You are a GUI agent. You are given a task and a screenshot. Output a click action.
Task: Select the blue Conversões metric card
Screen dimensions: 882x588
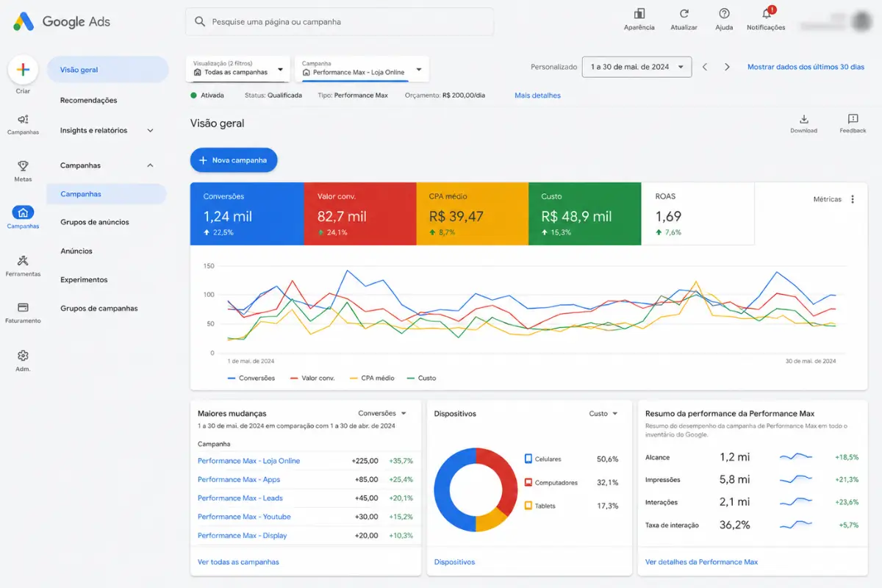click(x=247, y=214)
